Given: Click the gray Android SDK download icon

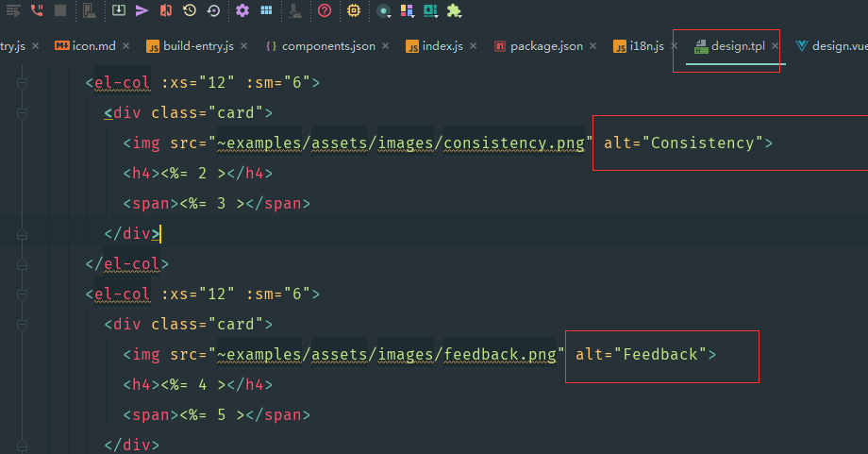Looking at the screenshot, I should coord(295,10).
